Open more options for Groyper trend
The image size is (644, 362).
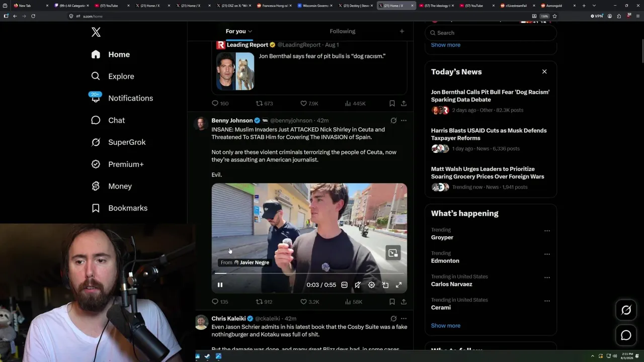547,231
